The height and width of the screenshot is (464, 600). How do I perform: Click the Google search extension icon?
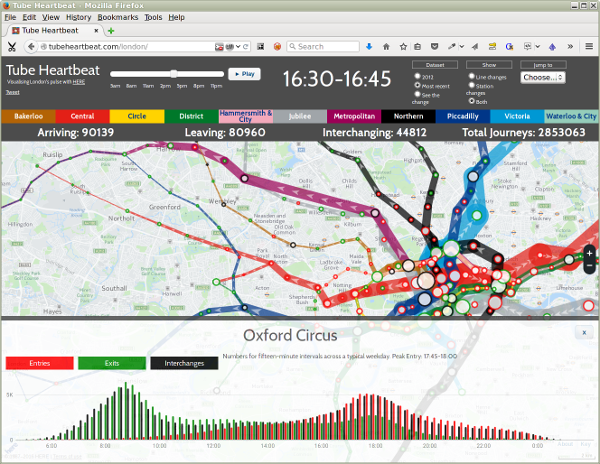[509, 47]
